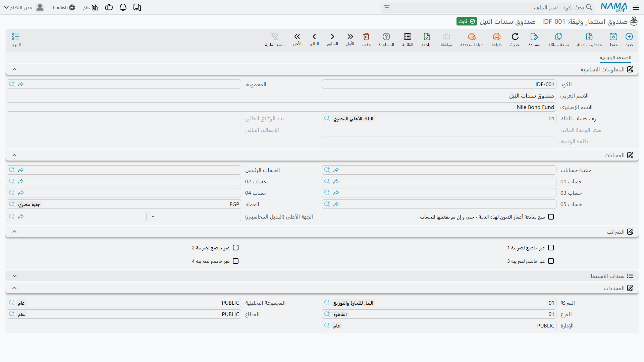Click the حفظ و مواصله icon
The image size is (644, 362).
tap(589, 37)
